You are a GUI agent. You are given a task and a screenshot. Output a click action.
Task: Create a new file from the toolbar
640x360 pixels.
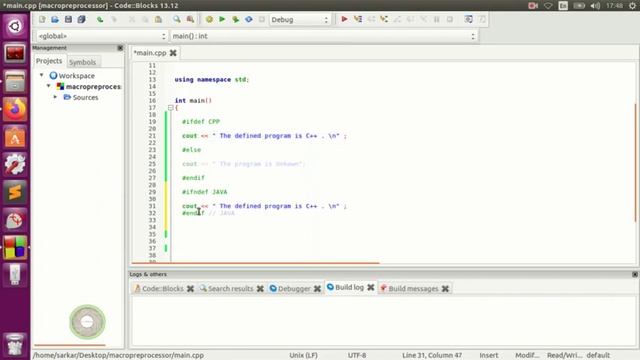point(42,19)
